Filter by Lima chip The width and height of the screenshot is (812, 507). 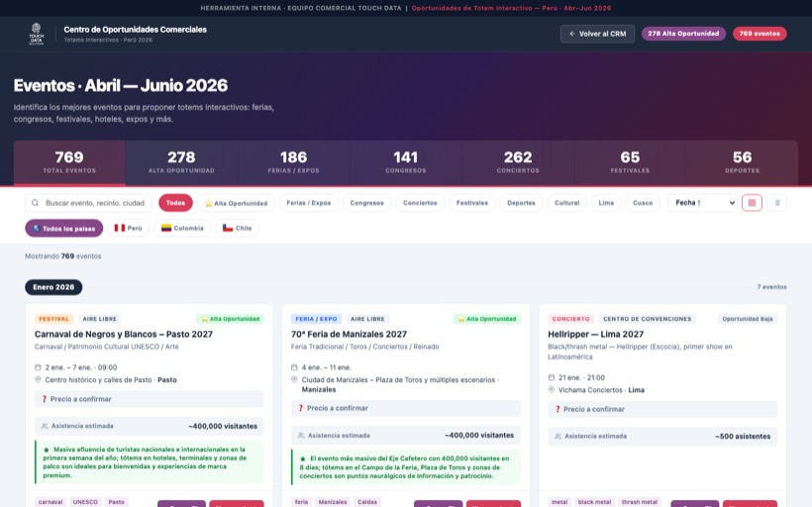click(x=606, y=203)
